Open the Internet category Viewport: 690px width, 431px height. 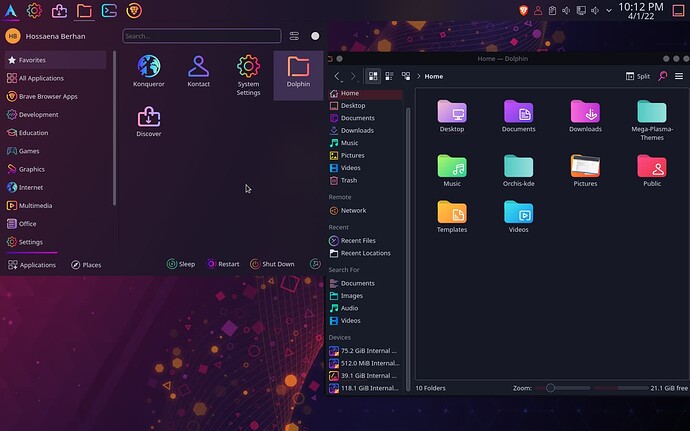[55, 187]
